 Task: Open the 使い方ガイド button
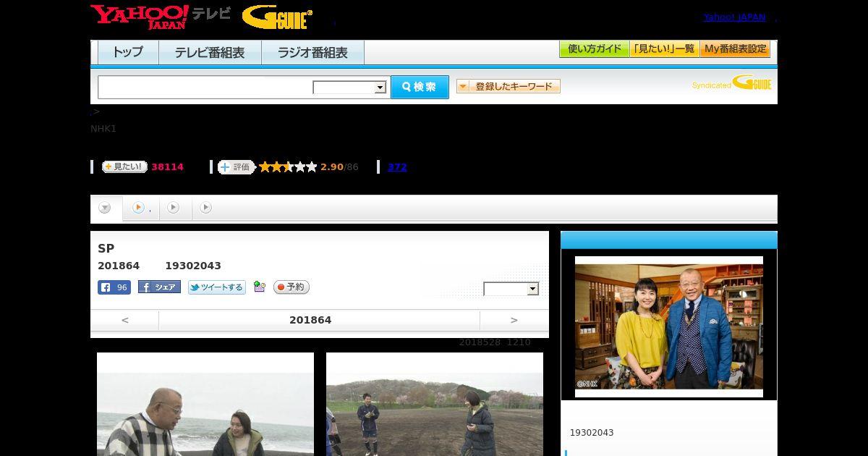click(594, 49)
